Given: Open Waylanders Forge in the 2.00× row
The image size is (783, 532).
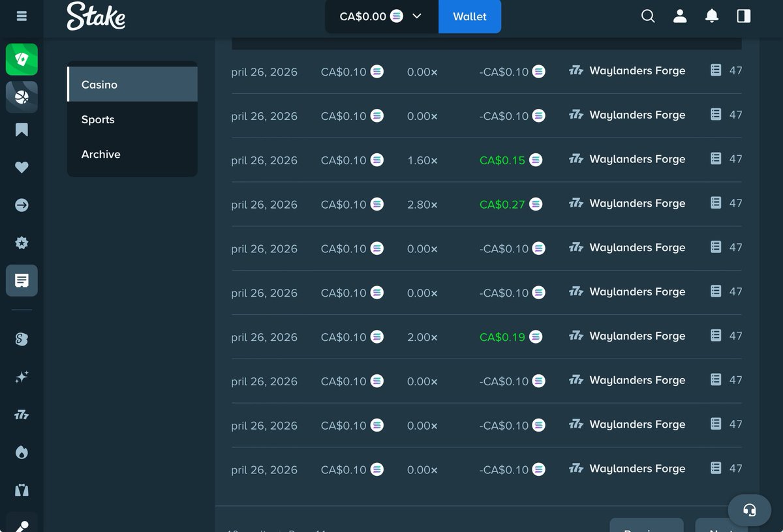Looking at the screenshot, I should click(x=637, y=336).
